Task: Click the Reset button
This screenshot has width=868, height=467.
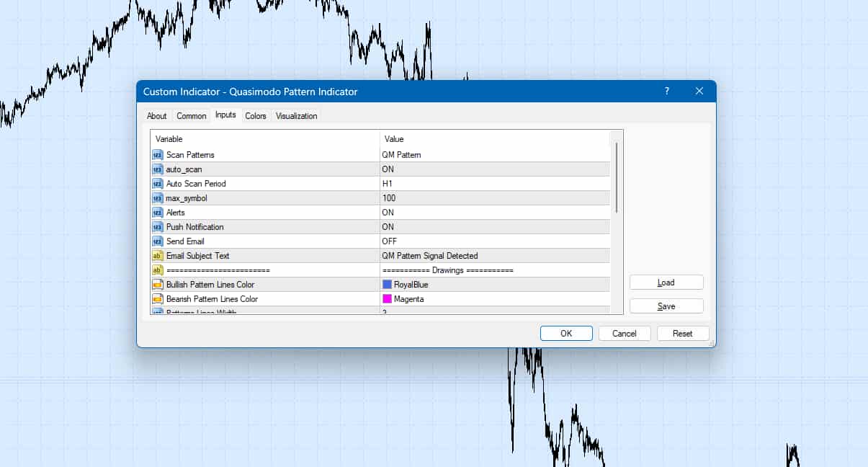Action: (683, 334)
